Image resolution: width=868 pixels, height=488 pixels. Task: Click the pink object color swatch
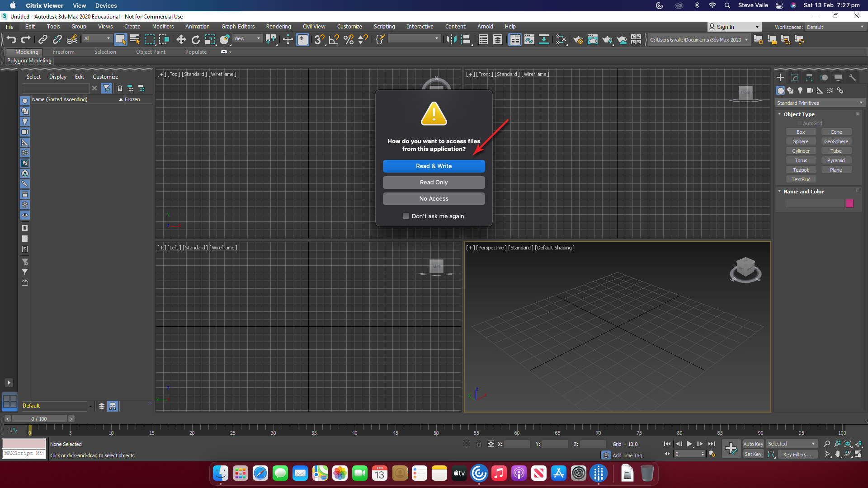tap(849, 204)
